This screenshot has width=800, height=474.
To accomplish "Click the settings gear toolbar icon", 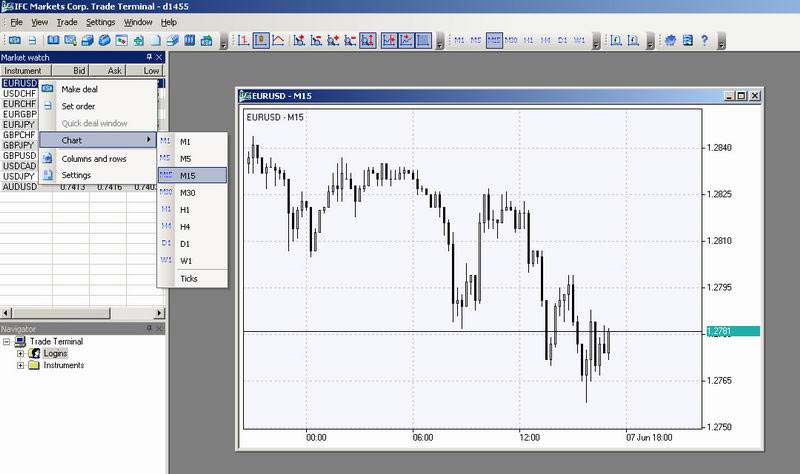I will [x=670, y=41].
